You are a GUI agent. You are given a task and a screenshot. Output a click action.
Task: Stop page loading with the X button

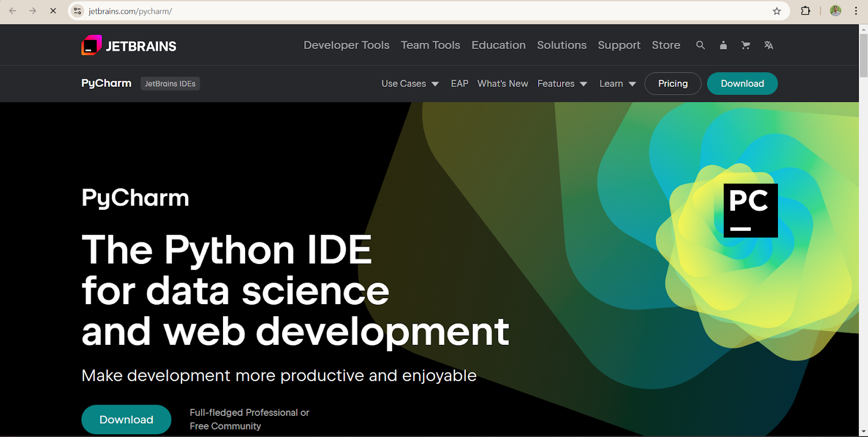53,11
